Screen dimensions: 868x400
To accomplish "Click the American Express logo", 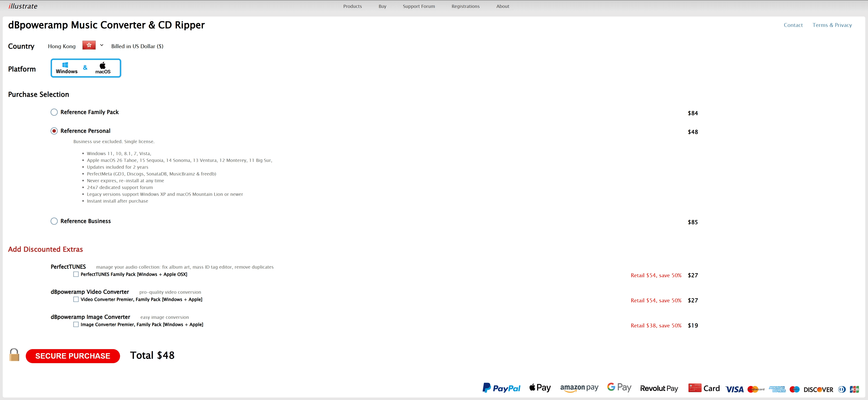I will (777, 389).
